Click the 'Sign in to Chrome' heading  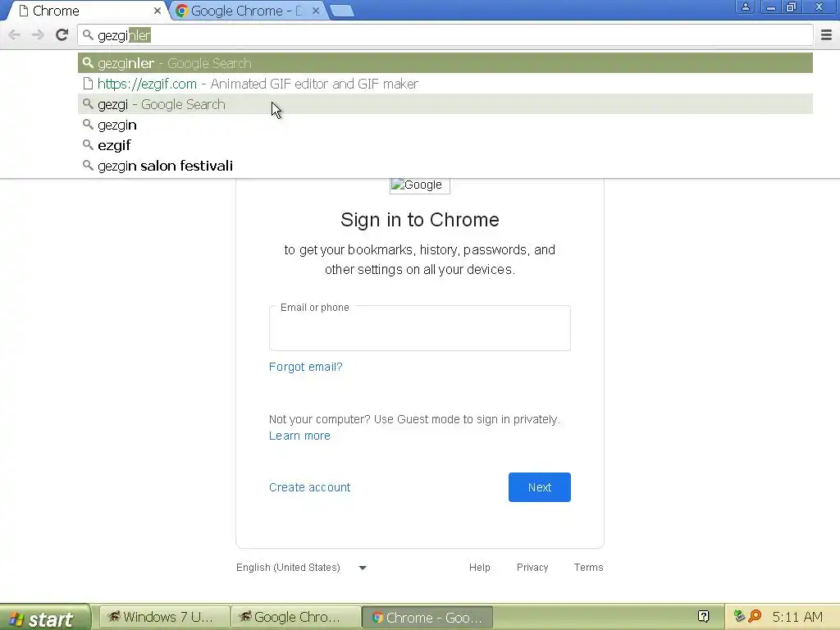click(419, 220)
